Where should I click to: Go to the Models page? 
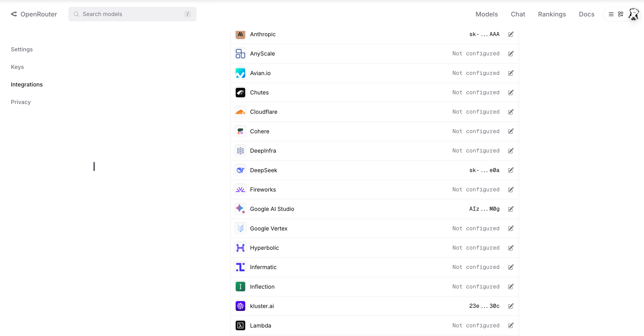tap(486, 14)
